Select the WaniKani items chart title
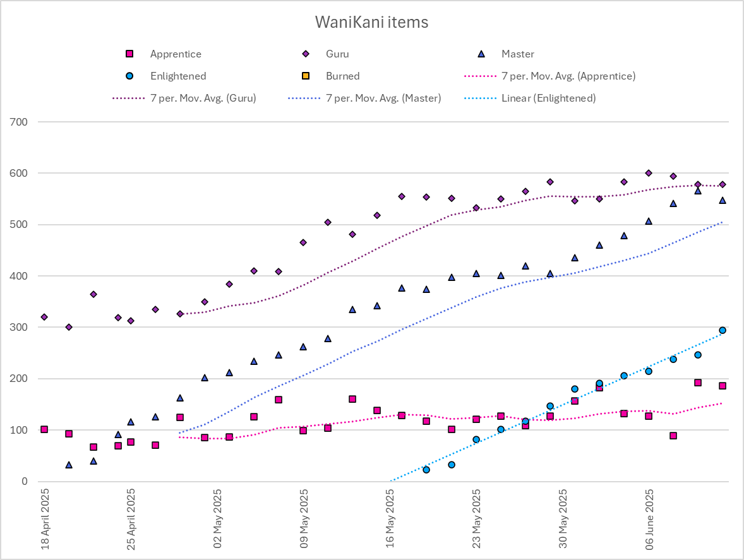Viewport: 744px width, 560px height. click(x=371, y=22)
